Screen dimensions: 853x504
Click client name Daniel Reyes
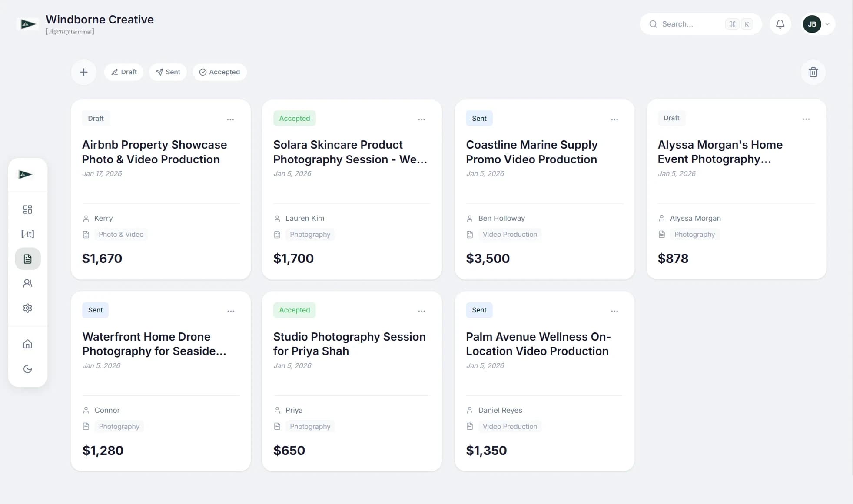point(500,410)
